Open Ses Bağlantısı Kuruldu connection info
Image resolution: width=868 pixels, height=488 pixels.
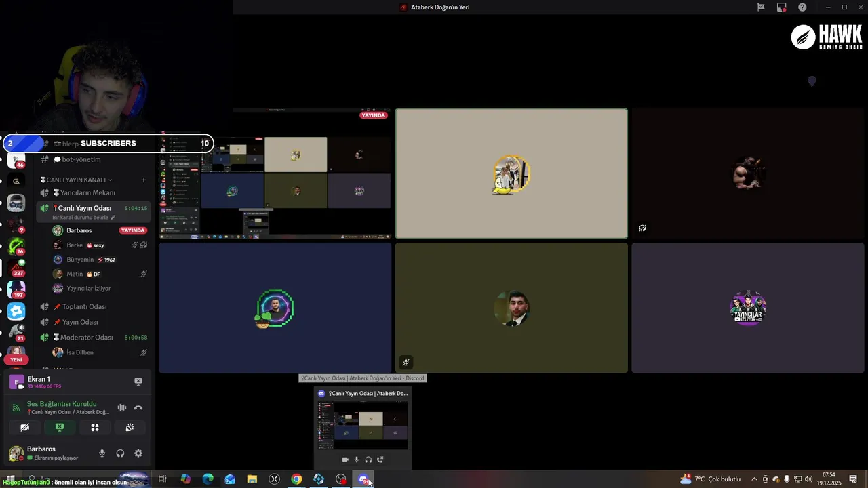62,404
